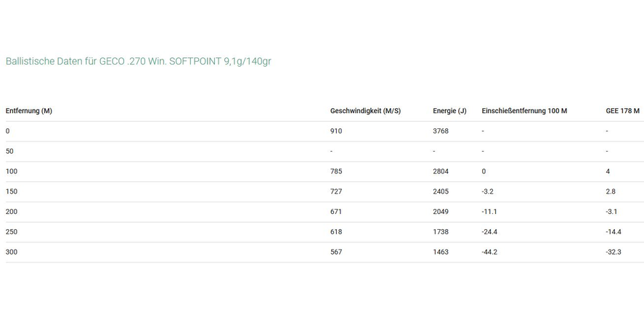Viewport: 644px width, 322px height.
Task: Click the drop value -11.1
Action: pos(489,212)
